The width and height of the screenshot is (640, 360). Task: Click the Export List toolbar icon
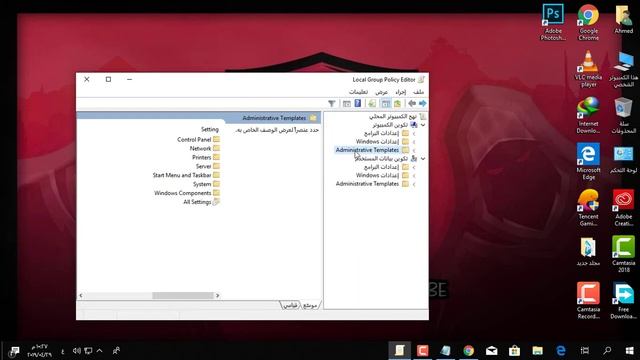pyautogui.click(x=372, y=104)
